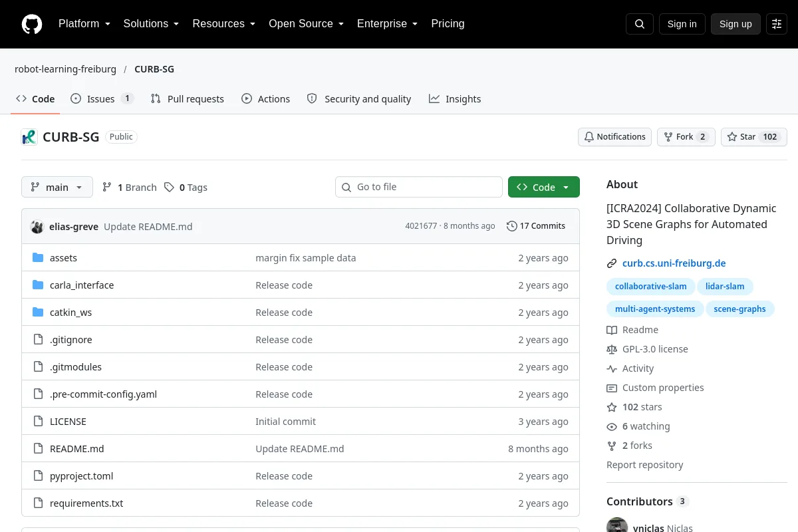Go to the Pricing page

(448, 24)
